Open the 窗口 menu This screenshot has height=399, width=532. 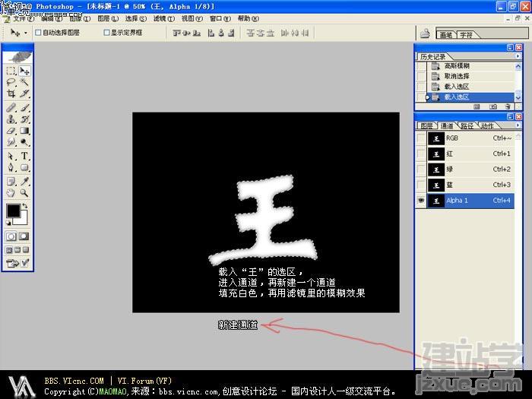(220, 18)
